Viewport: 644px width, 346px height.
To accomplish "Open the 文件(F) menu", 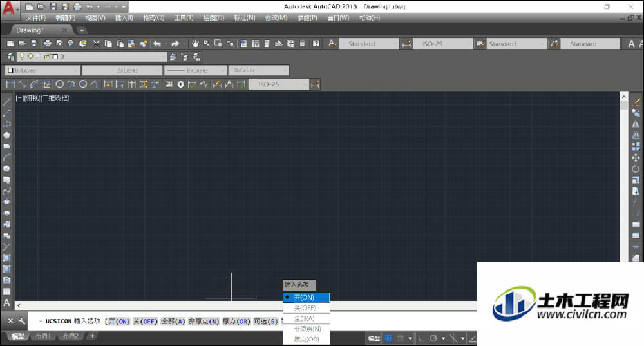I will (x=36, y=17).
